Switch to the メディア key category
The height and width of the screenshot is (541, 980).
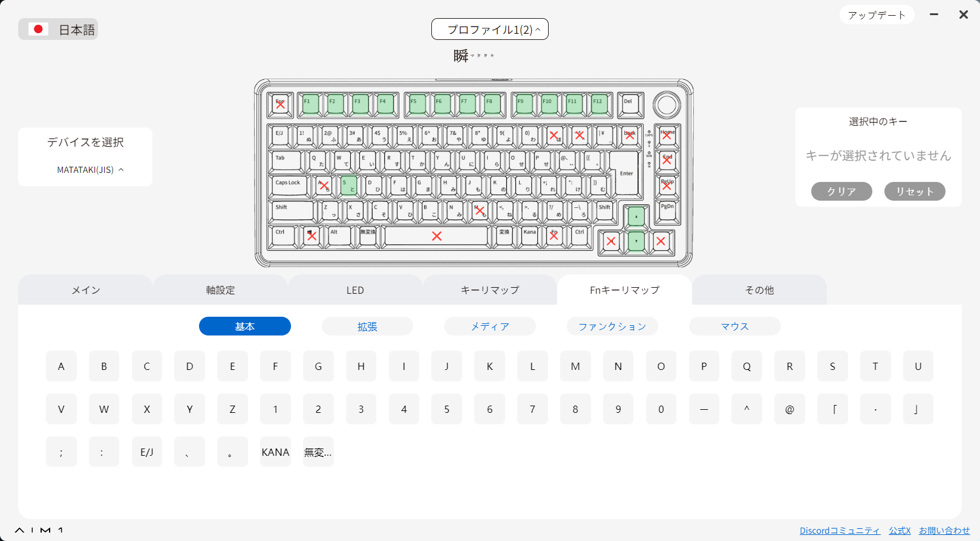489,326
